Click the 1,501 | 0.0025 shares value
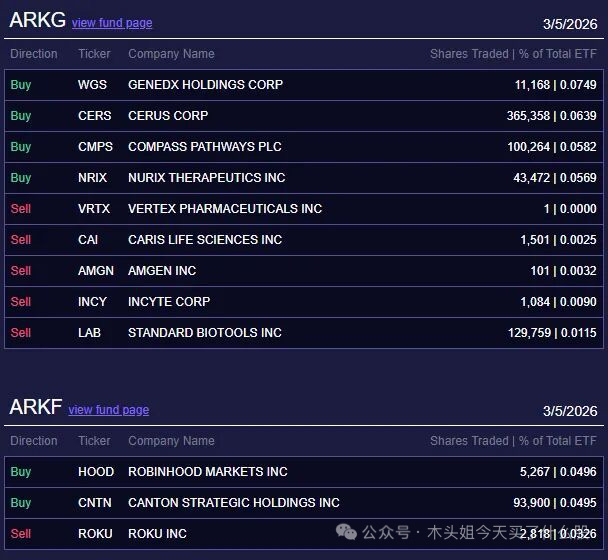This screenshot has width=608, height=560. (558, 240)
